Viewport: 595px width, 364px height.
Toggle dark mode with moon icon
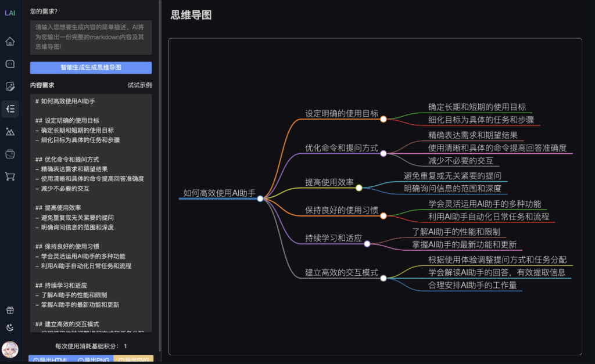pyautogui.click(x=10, y=327)
